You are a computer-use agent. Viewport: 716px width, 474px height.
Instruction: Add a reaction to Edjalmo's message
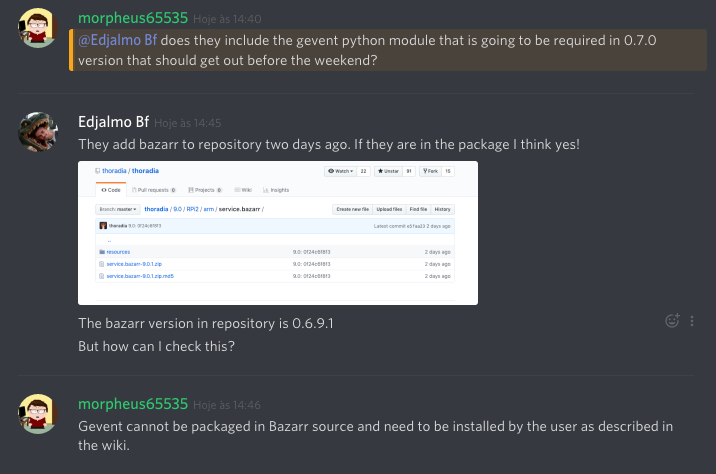[672, 321]
